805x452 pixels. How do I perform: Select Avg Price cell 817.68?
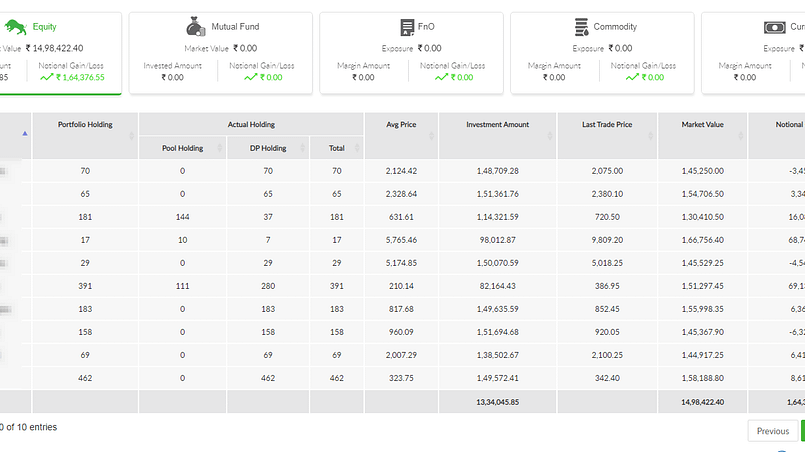click(401, 309)
